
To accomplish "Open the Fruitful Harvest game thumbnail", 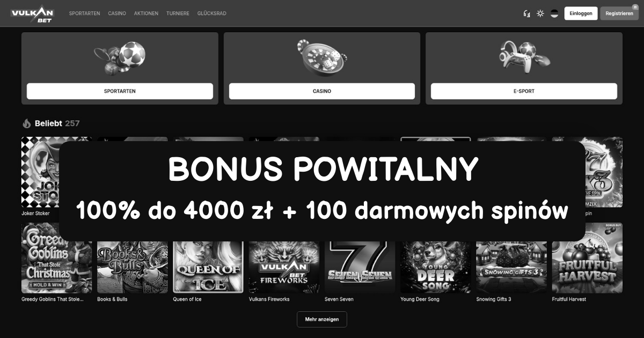I will pyautogui.click(x=587, y=258).
